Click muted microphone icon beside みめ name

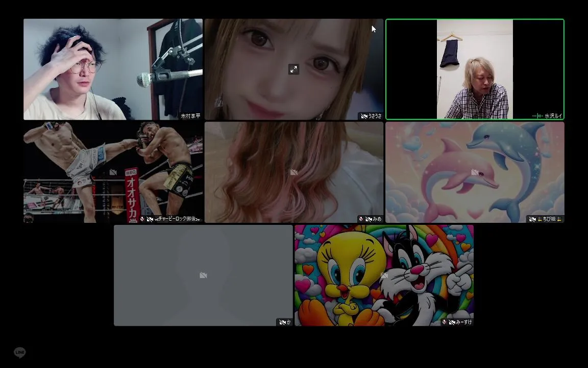[361, 219]
